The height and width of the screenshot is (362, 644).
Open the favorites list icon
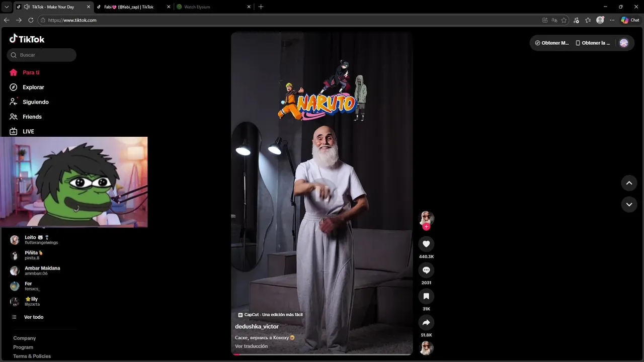[588, 20]
